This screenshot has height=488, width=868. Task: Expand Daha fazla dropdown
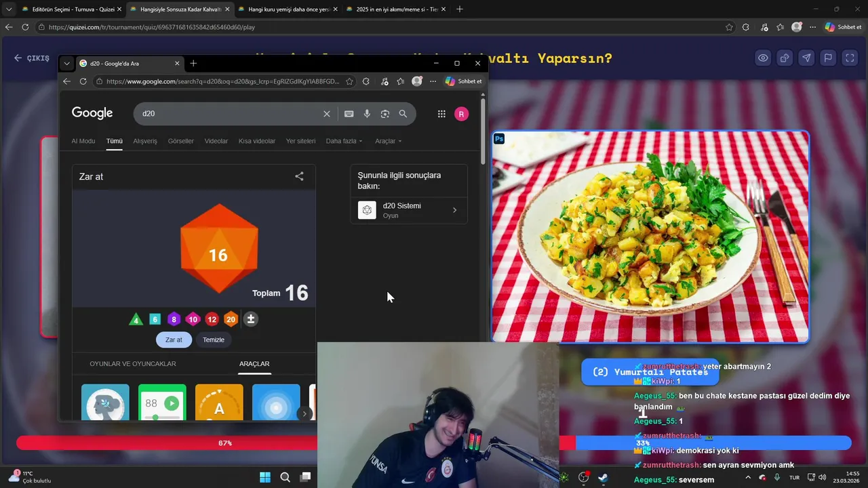[x=344, y=141]
